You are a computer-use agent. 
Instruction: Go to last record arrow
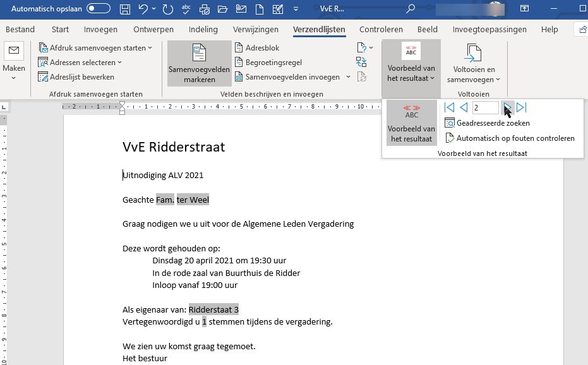521,107
